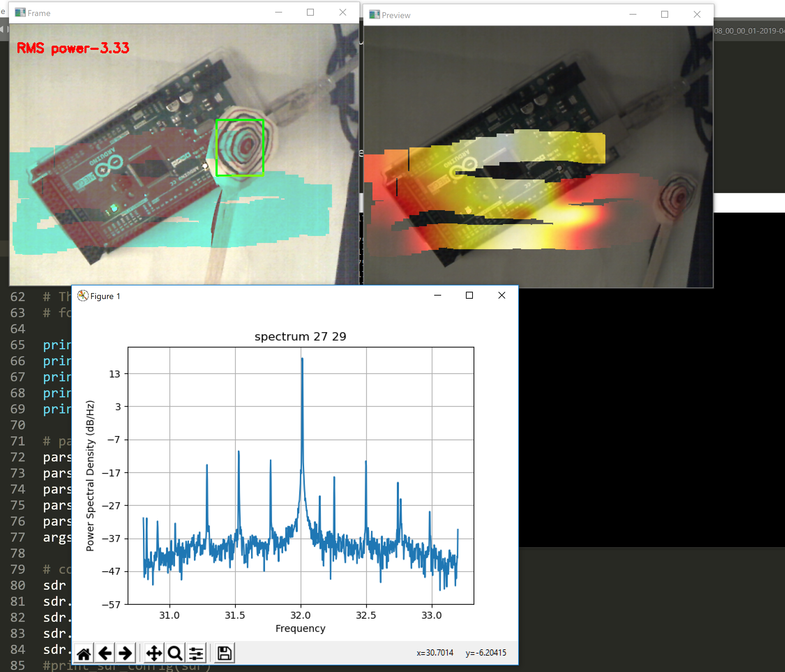Image resolution: width=785 pixels, height=672 pixels.
Task: Click the RMS power text overlay
Action: coord(73,48)
